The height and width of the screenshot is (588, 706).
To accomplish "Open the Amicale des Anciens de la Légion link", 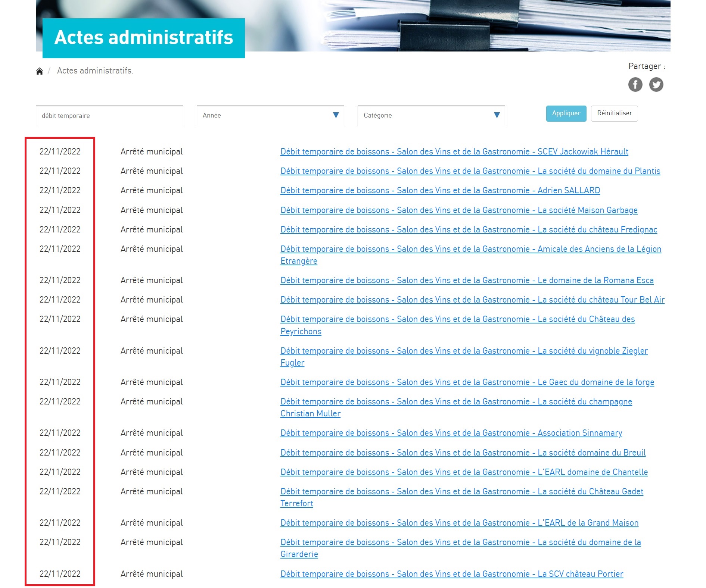I will (x=470, y=249).
